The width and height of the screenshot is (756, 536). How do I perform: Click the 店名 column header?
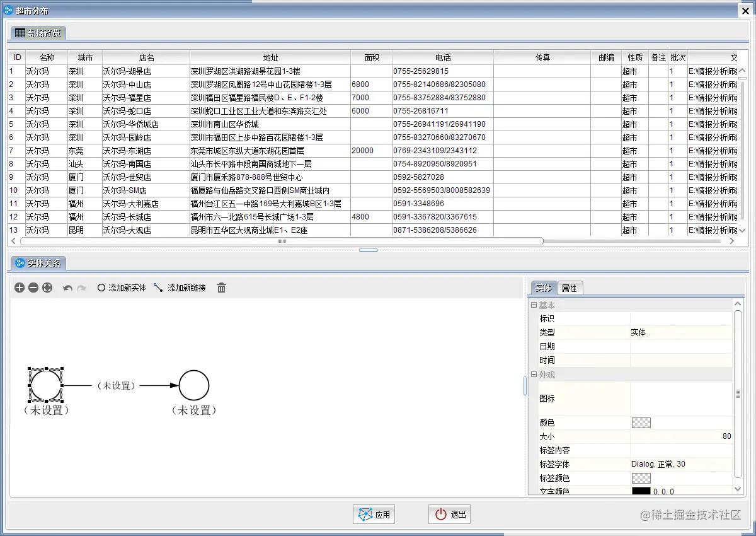(146, 57)
